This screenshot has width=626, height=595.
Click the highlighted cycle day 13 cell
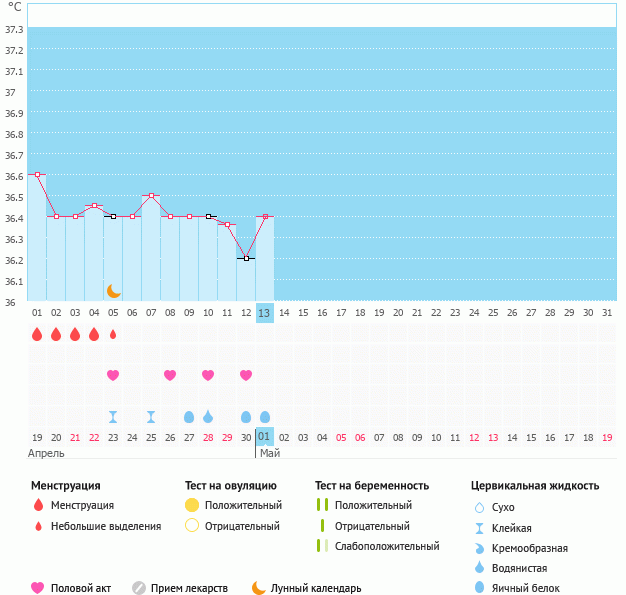(x=265, y=313)
